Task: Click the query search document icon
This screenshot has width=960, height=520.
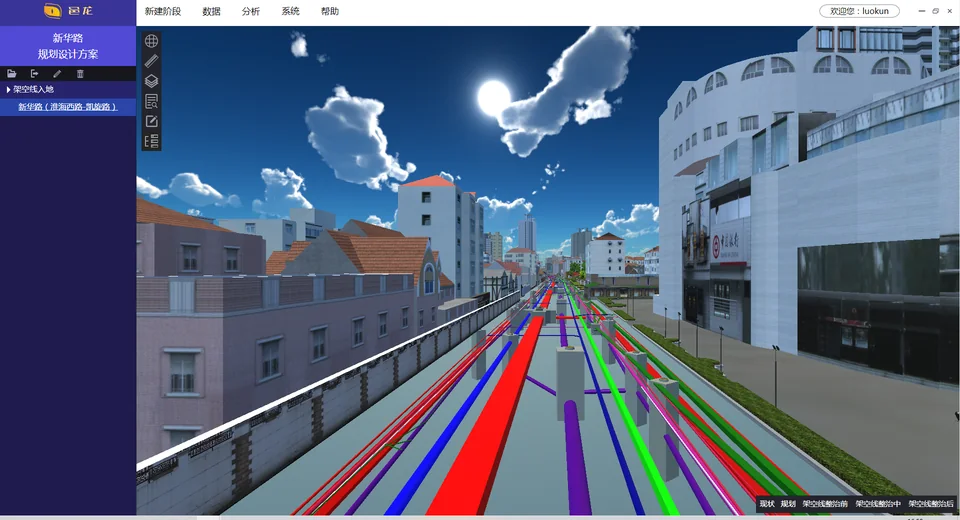Action: pos(151,101)
